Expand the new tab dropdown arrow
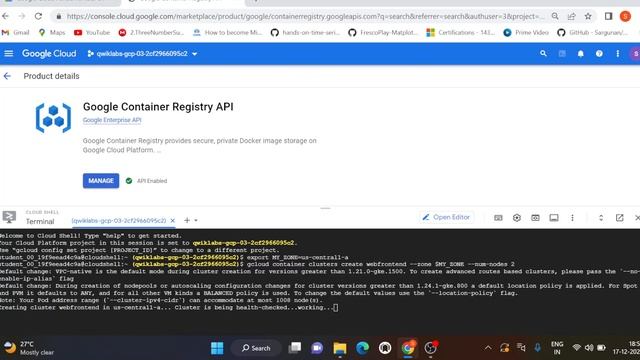 196,220
